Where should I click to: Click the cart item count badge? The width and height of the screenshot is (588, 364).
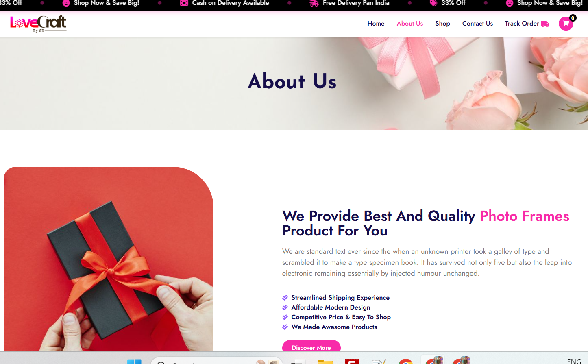tap(573, 18)
